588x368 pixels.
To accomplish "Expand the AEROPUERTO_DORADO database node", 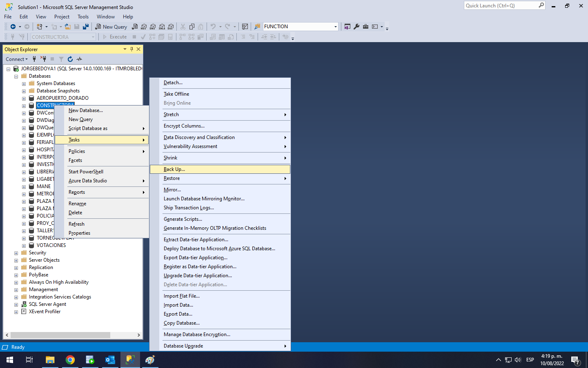I will pos(24,99).
